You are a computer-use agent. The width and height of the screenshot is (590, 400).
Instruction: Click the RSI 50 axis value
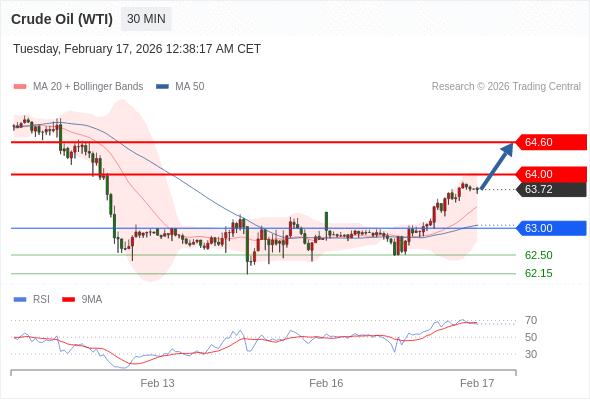click(x=531, y=337)
